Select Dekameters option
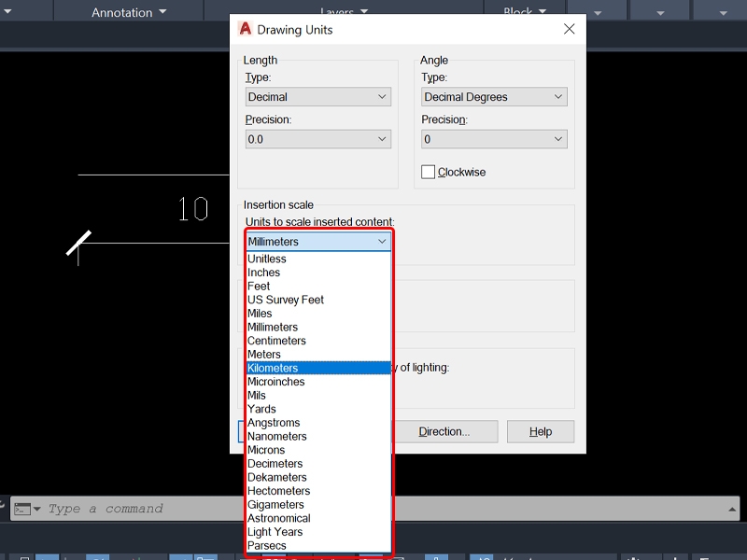Image resolution: width=747 pixels, height=560 pixels. pos(318,477)
